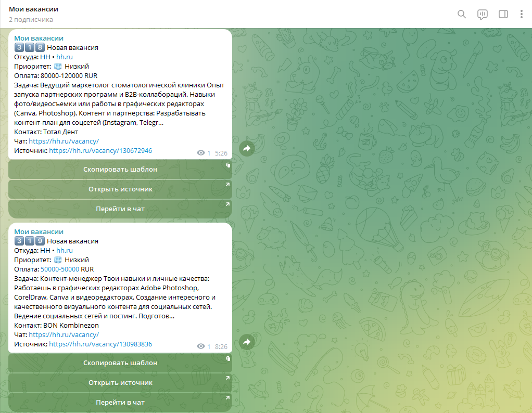532x413 pixels.
Task: Click the views eye icon on vacancy 319
Action: point(201,346)
